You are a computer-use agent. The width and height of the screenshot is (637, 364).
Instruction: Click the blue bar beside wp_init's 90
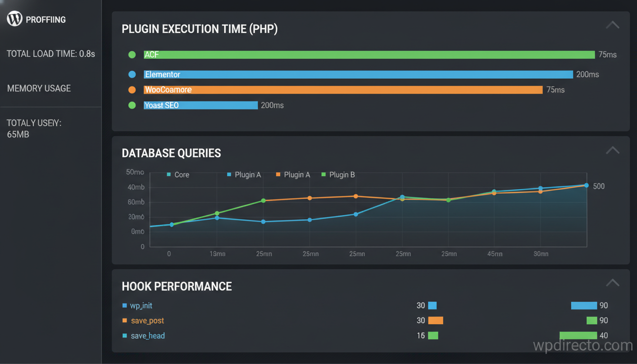[x=584, y=306]
